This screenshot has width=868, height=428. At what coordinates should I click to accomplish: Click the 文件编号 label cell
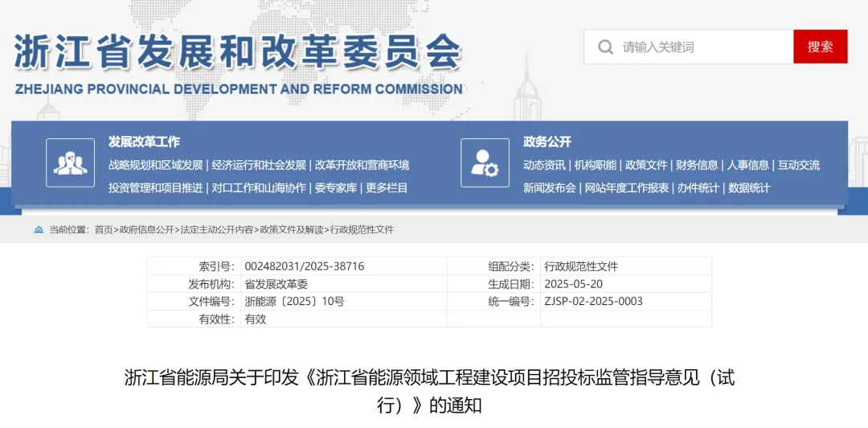point(194,302)
